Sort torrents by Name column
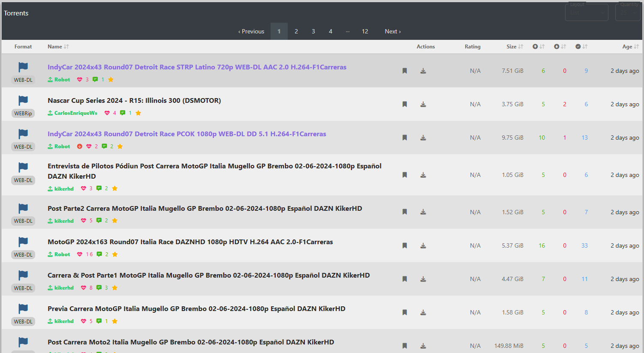644x353 pixels. [58, 47]
